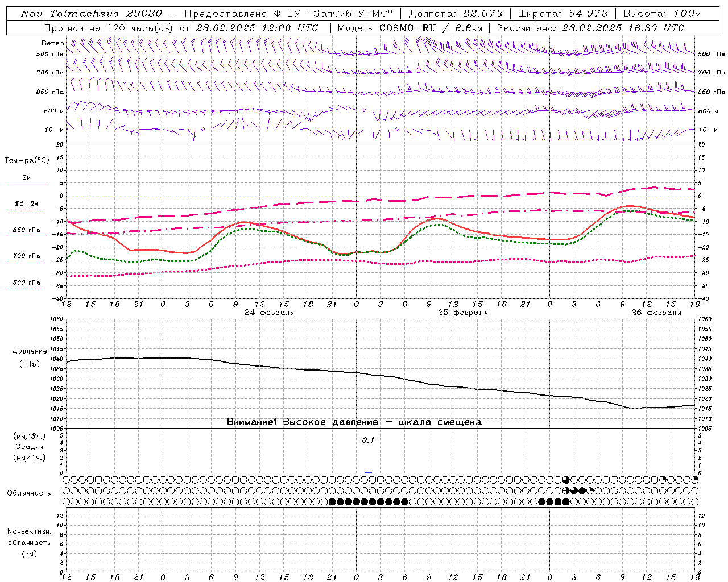
Task: Click the 500 гПа wind level label on the left
Action: point(50,54)
